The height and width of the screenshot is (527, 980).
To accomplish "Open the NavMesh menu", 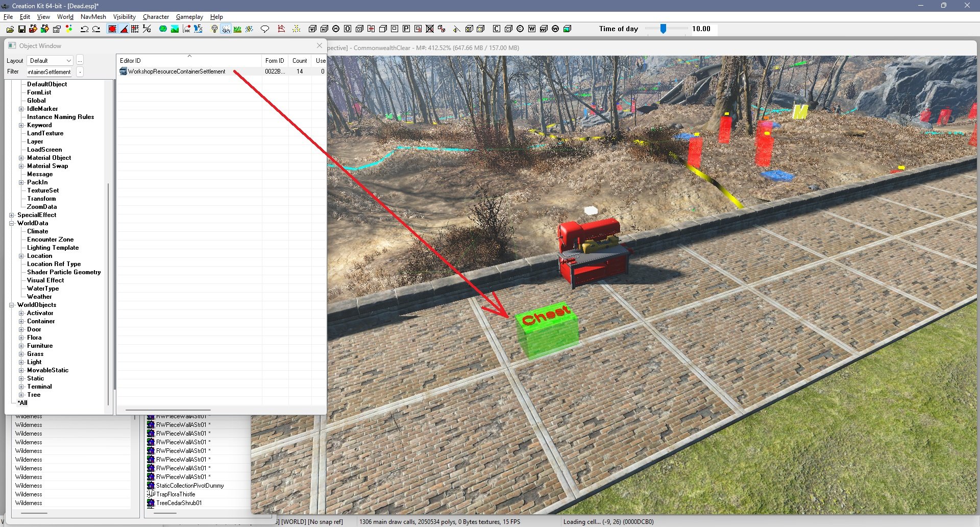I will pyautogui.click(x=93, y=17).
